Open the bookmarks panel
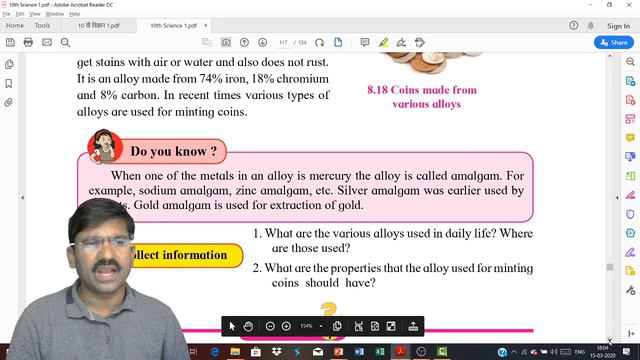The width and height of the screenshot is (640, 360). 9,83
